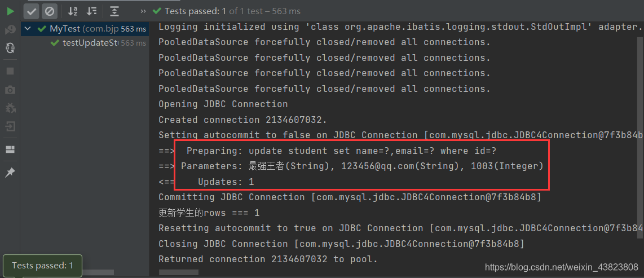Viewport: 644px width, 278px height.
Task: Click the bug attach debugger icon
Action: [x=10, y=108]
